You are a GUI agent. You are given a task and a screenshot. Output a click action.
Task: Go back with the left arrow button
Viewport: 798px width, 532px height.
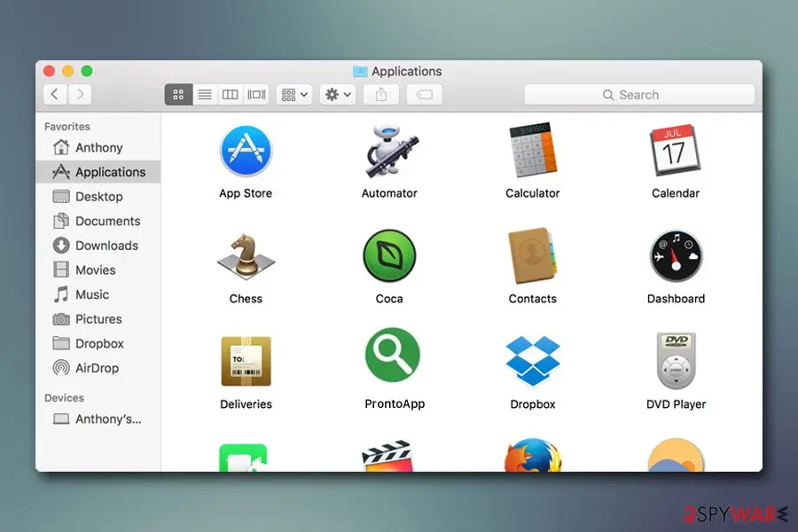tap(55, 94)
